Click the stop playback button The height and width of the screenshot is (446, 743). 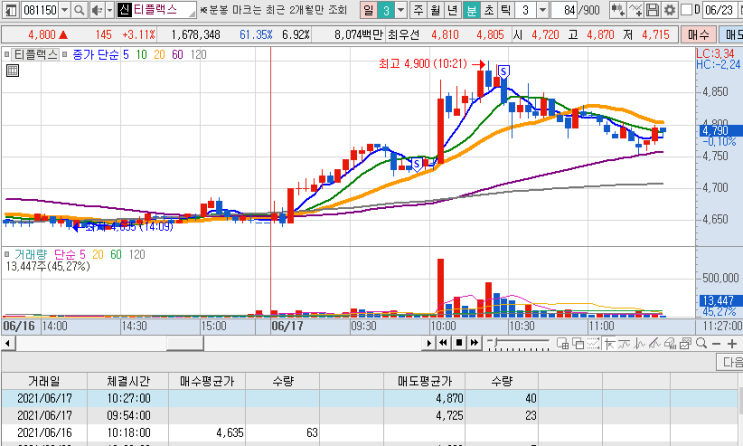(459, 343)
